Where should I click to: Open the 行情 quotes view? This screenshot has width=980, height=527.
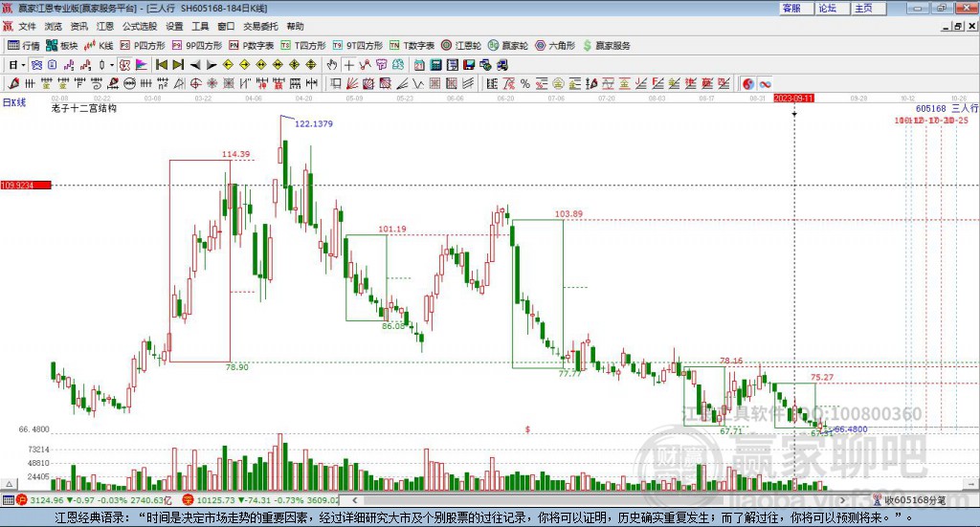[23, 46]
